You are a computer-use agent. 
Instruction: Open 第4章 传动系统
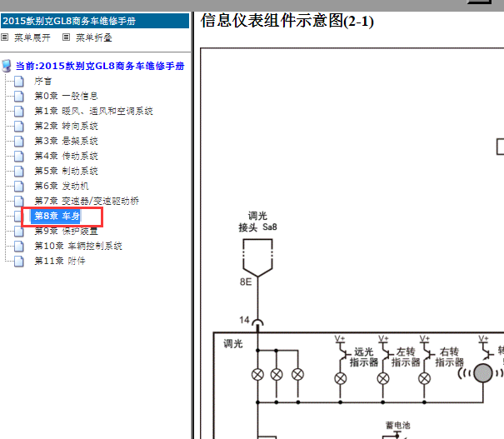66,156
